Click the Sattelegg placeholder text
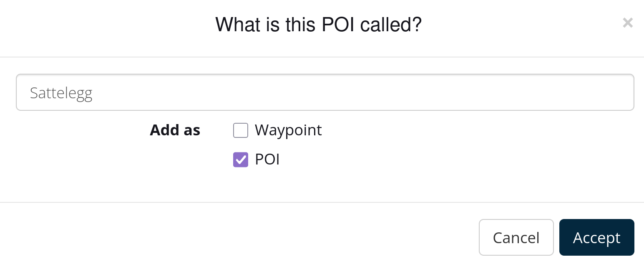The image size is (644, 264). 61,93
